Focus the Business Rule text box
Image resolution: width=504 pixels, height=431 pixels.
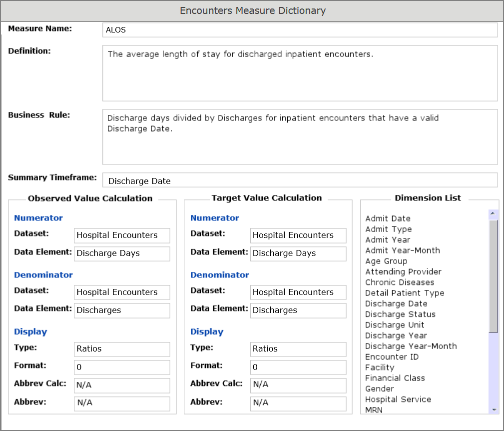point(300,136)
